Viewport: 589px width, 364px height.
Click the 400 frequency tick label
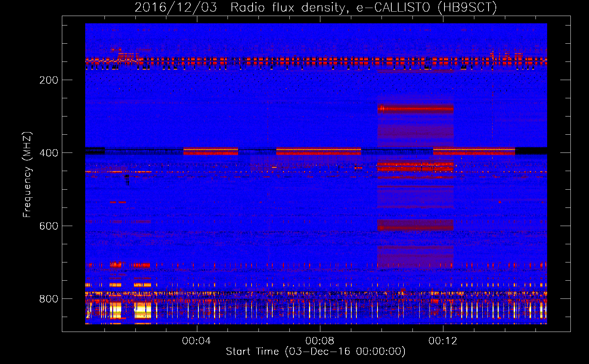click(49, 153)
